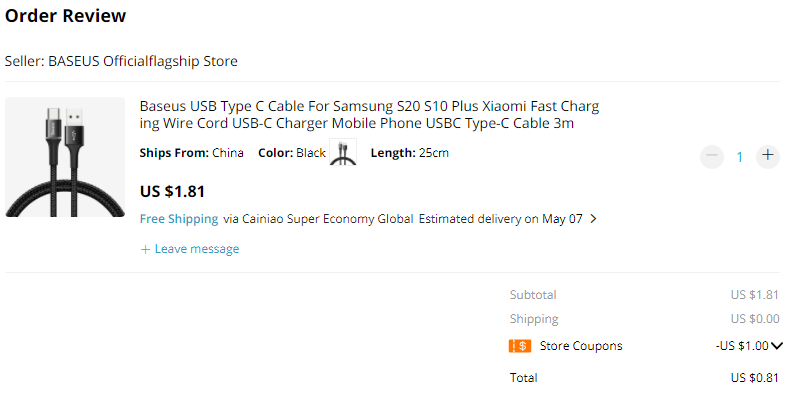The width and height of the screenshot is (794, 404).
Task: Open shipping options chevron after May 07
Action: point(594,219)
